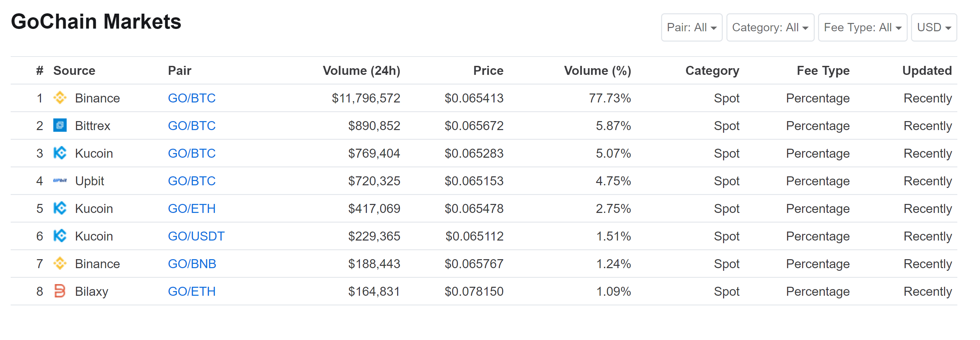Click the Kucoin logo in the GO/ETH row
The height and width of the screenshot is (340, 980).
(x=60, y=208)
